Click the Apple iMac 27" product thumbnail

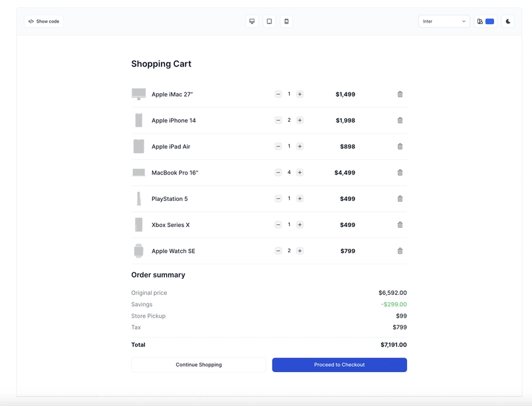click(x=139, y=94)
